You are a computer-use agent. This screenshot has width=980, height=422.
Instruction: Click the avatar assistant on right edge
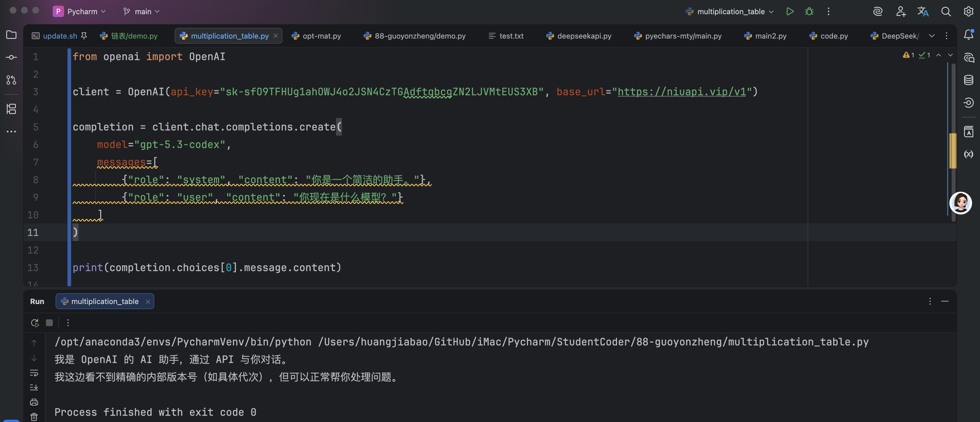[960, 203]
